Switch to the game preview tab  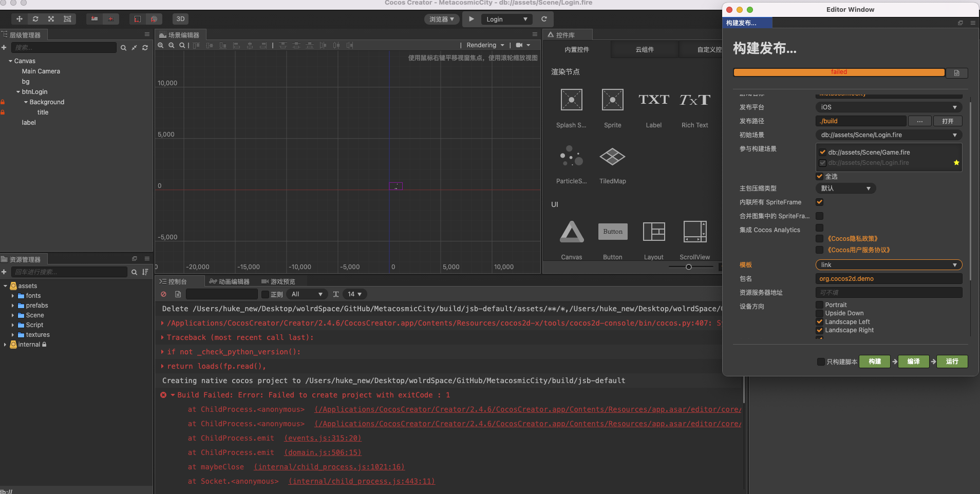point(278,281)
